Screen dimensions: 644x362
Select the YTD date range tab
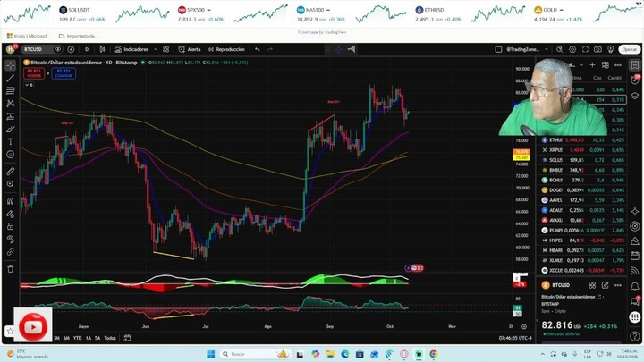(77, 338)
